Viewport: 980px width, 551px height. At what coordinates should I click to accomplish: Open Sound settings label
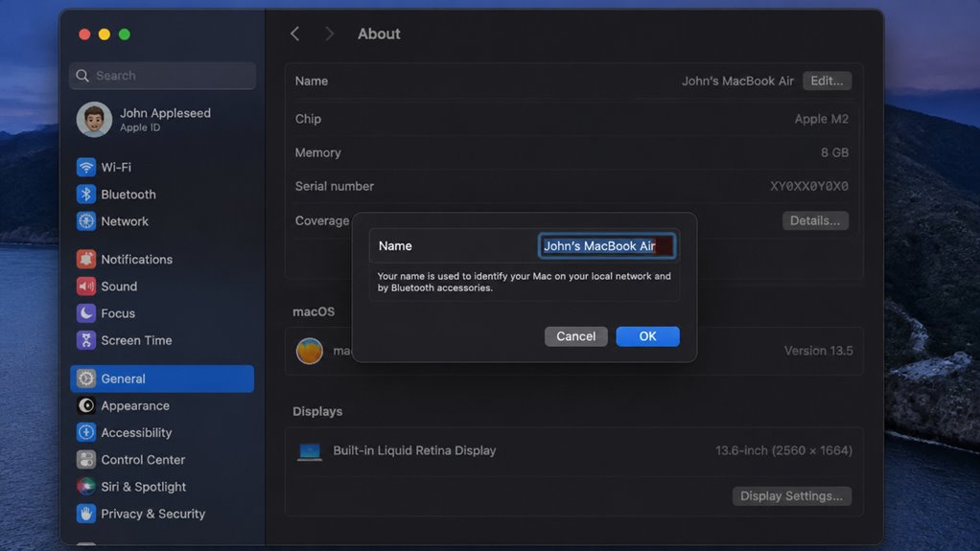119,287
